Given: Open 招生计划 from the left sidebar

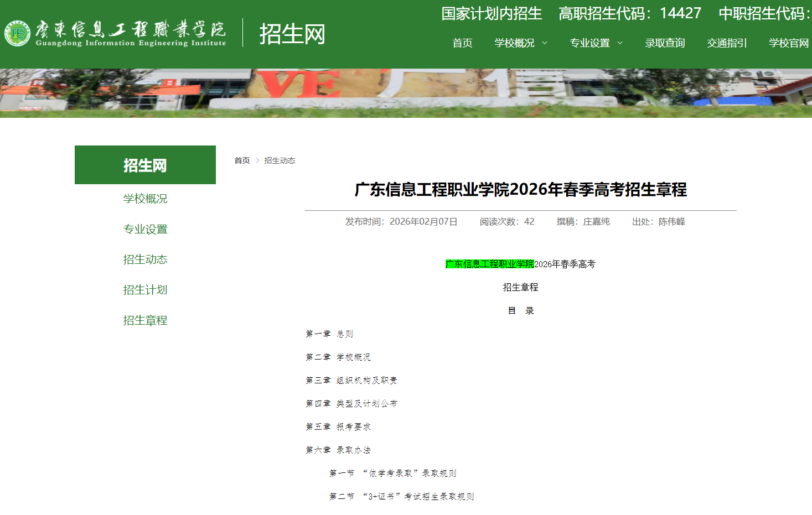Looking at the screenshot, I should (x=146, y=290).
